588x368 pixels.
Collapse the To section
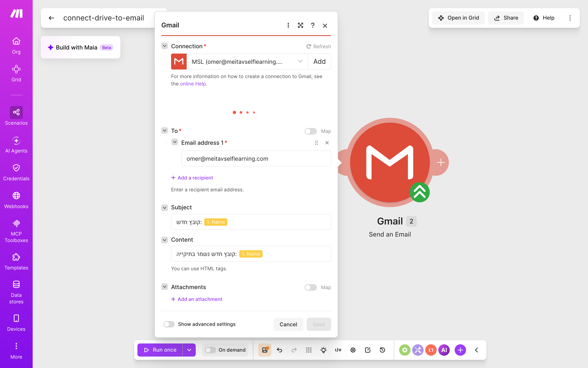point(165,131)
